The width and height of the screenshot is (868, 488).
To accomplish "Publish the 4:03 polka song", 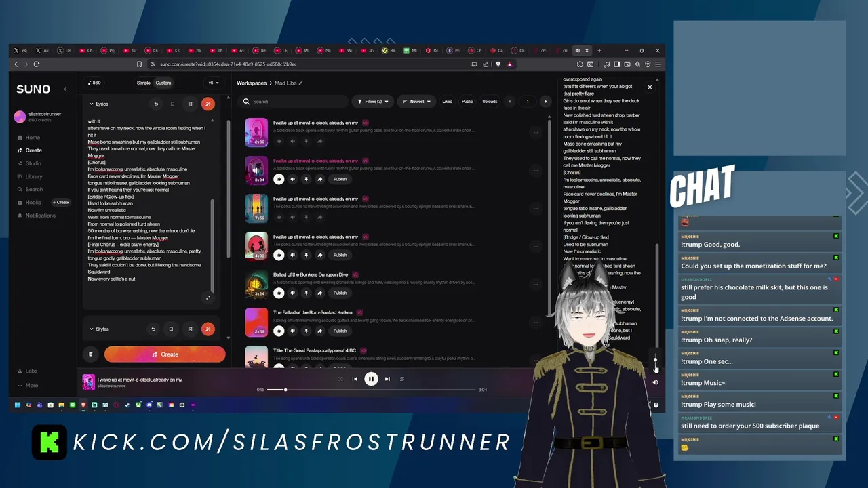I will [340, 255].
